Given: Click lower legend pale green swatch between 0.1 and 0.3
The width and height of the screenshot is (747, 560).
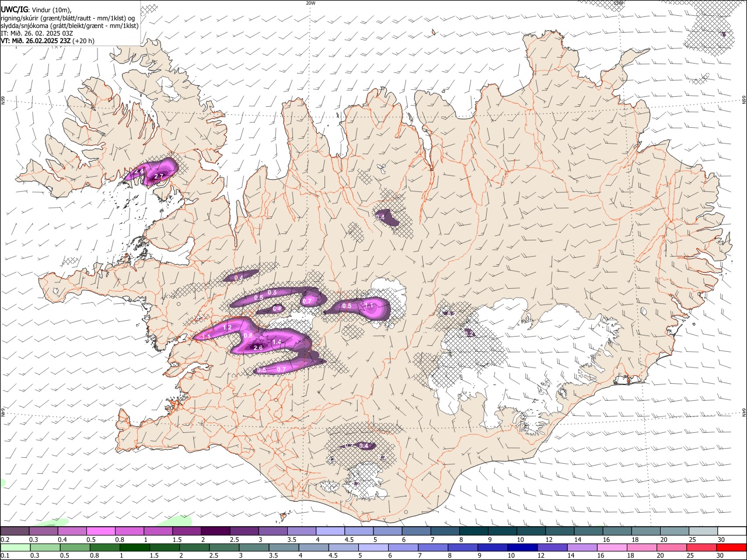Looking at the screenshot, I should tap(16, 547).
